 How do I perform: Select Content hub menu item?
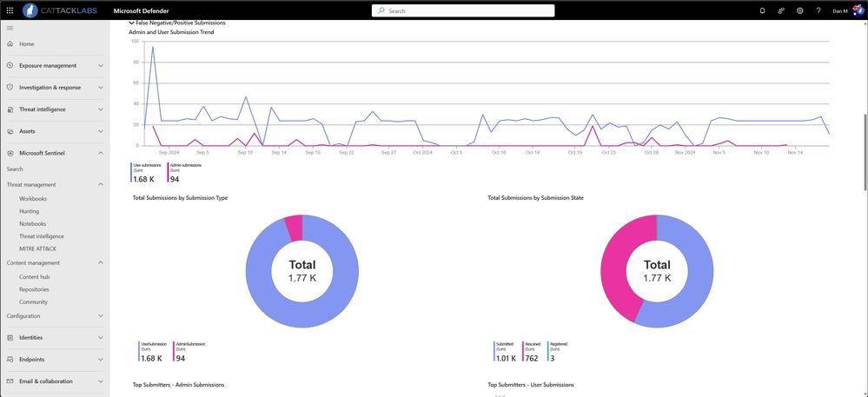pos(35,277)
